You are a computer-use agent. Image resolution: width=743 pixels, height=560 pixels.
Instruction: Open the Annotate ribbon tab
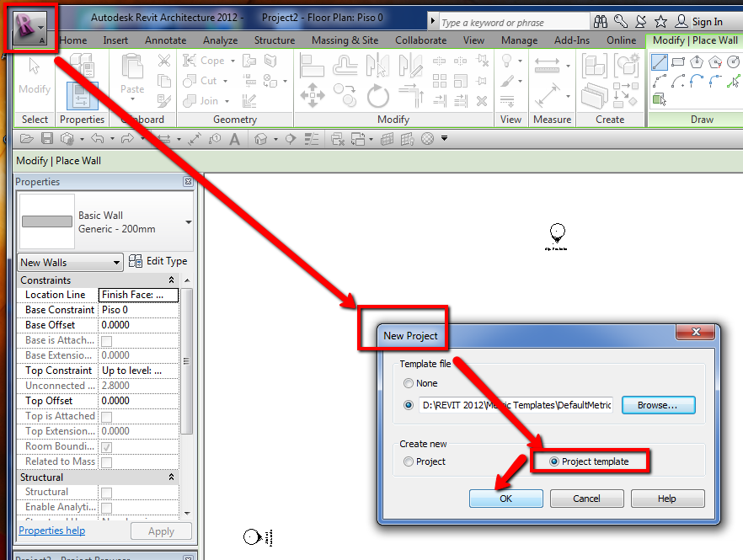tap(165, 40)
